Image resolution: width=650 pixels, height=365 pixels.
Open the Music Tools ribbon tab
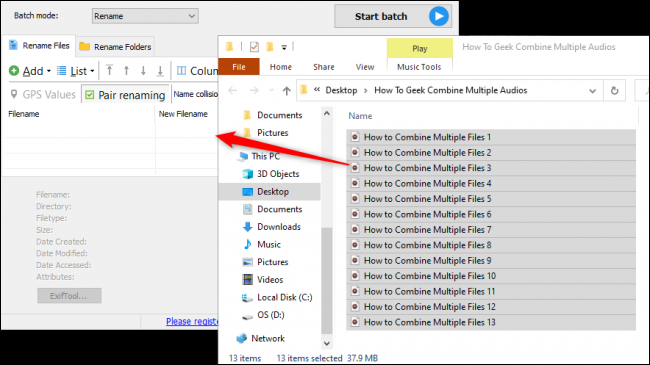(419, 67)
